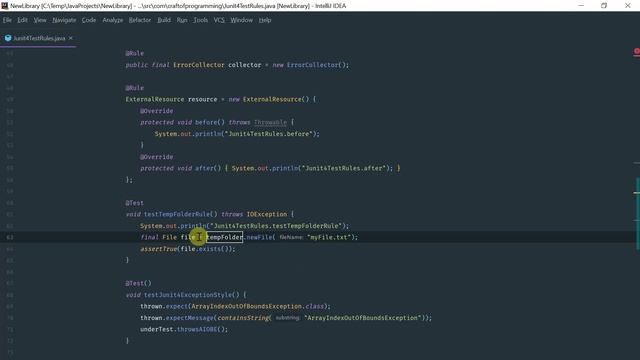Click the collector field name
640x360 pixels.
244,65
